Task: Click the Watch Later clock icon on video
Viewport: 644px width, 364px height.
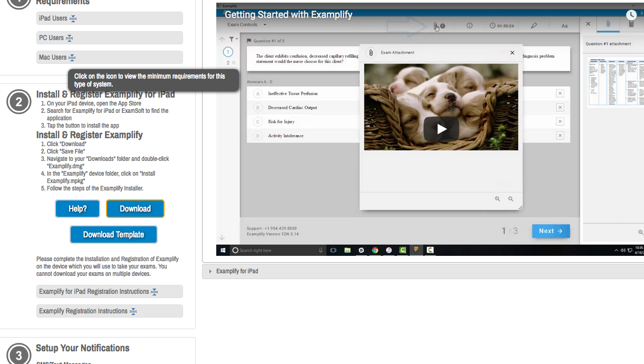Action: (631, 15)
